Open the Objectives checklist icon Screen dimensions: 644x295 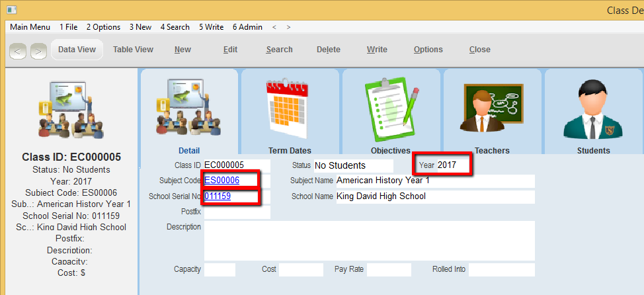click(390, 107)
